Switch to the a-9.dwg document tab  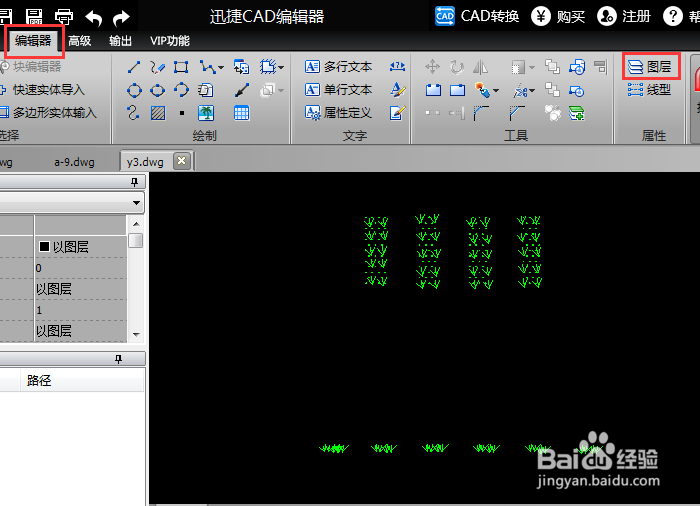coord(75,162)
